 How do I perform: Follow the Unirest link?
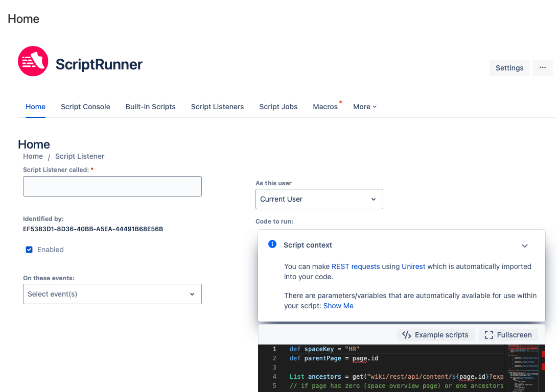point(413,266)
